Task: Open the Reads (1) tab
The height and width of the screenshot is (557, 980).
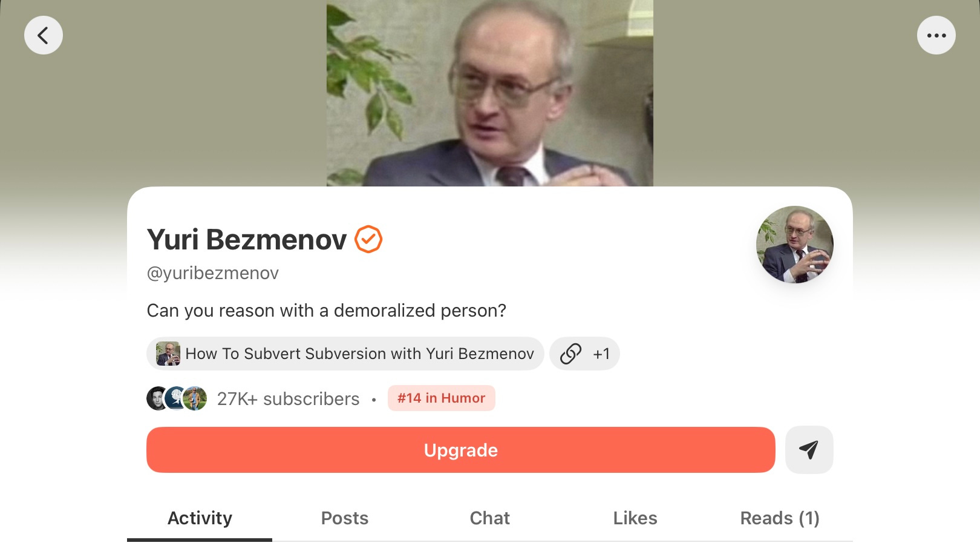Action: [780, 518]
